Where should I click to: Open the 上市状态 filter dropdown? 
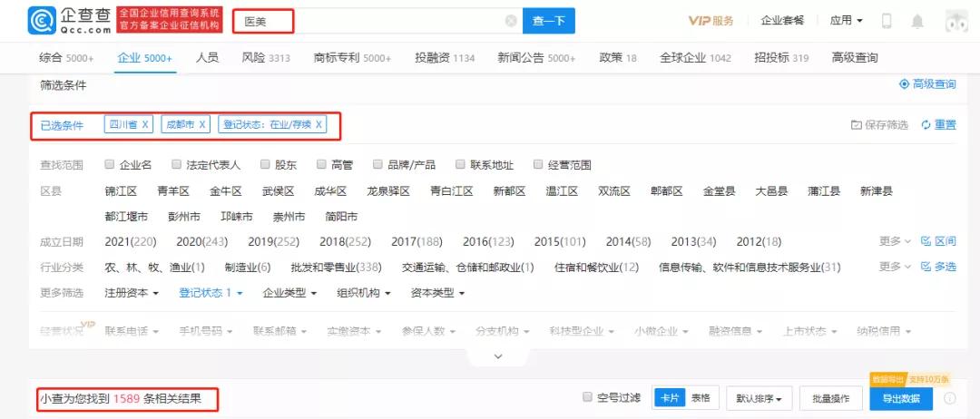pos(811,331)
